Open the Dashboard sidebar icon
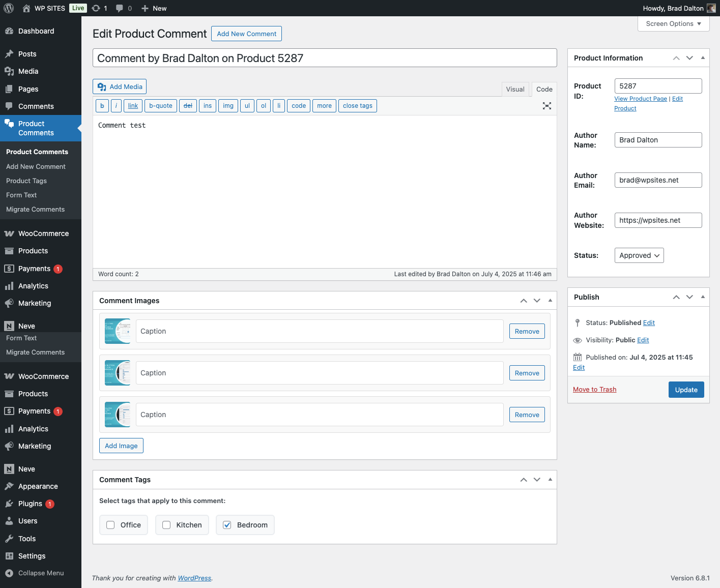The width and height of the screenshot is (720, 588). (x=9, y=31)
